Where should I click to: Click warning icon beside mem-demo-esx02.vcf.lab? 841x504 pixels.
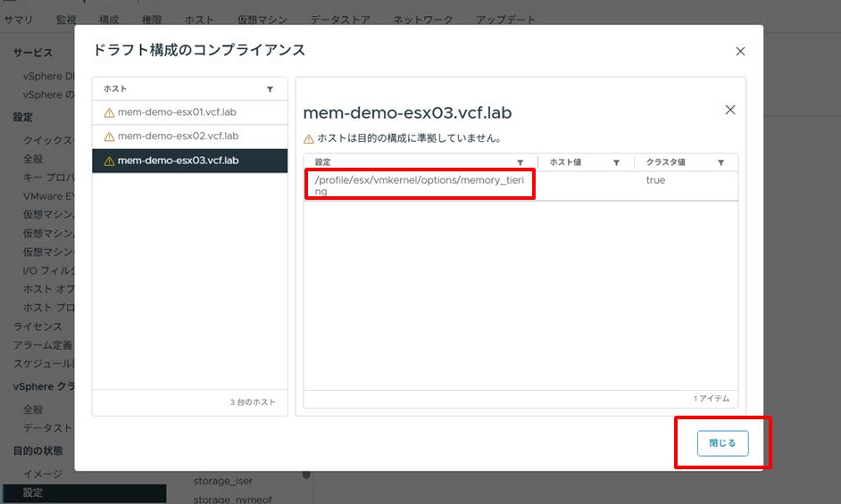tap(110, 136)
